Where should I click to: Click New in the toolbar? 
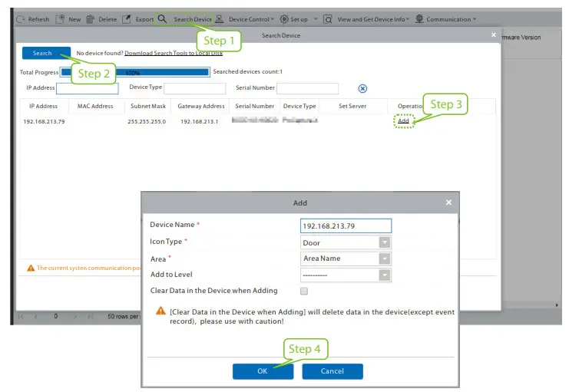(74, 19)
